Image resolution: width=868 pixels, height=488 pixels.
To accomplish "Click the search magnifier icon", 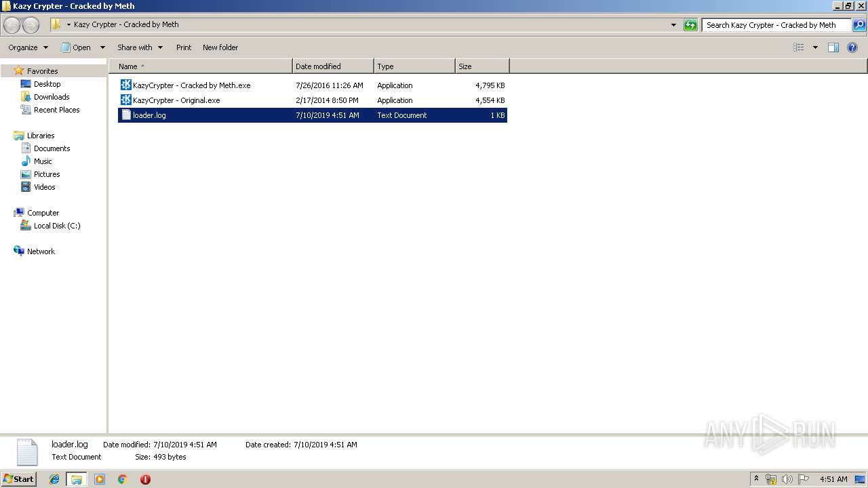I will (x=859, y=25).
